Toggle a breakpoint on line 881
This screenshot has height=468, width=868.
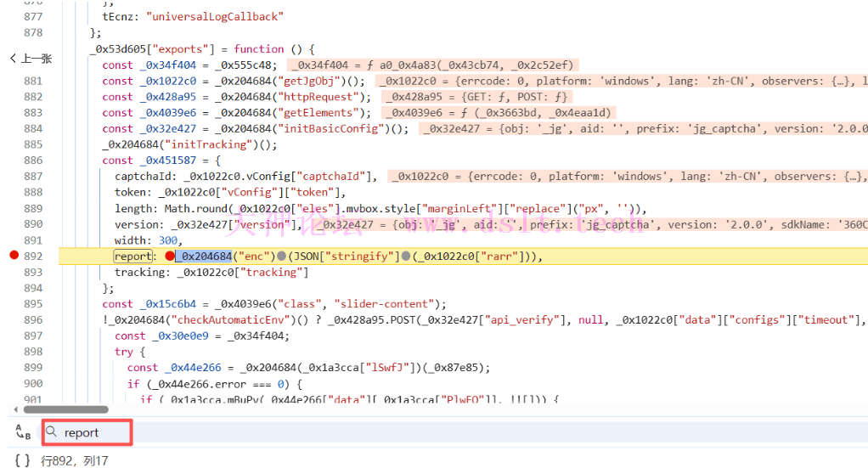coord(33,81)
